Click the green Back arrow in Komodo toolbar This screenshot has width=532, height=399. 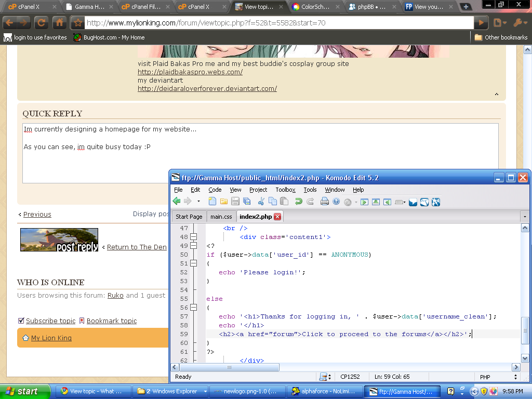(177, 202)
